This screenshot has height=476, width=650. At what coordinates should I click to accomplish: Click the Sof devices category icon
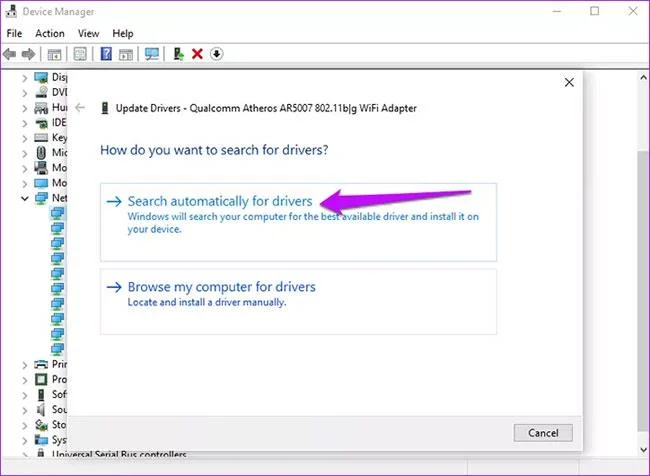coord(41,394)
